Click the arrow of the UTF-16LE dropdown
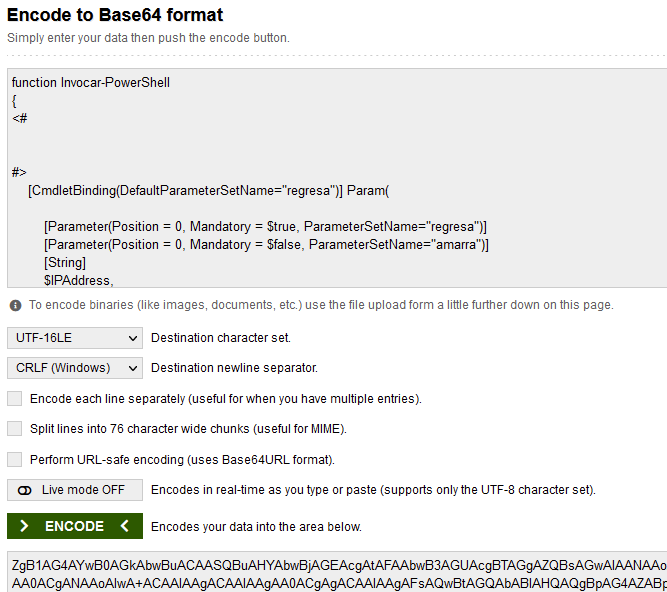This screenshot has height=592, width=667. 133,339
